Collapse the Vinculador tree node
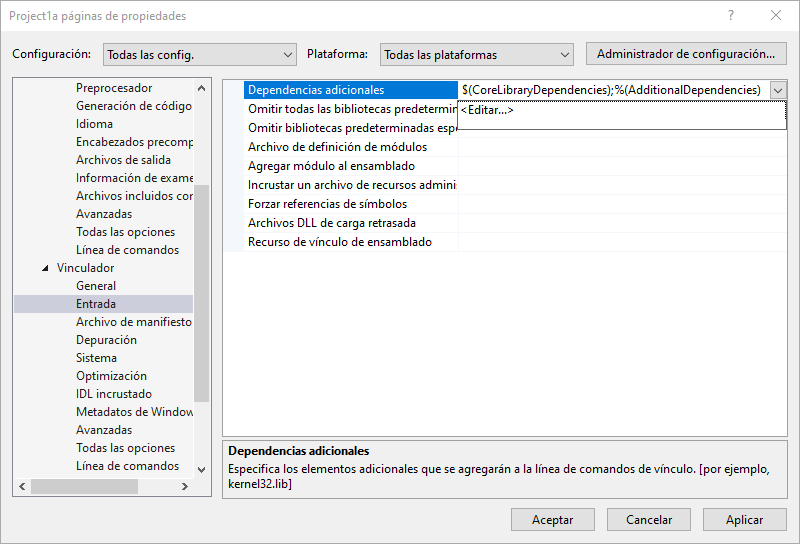 (45, 268)
